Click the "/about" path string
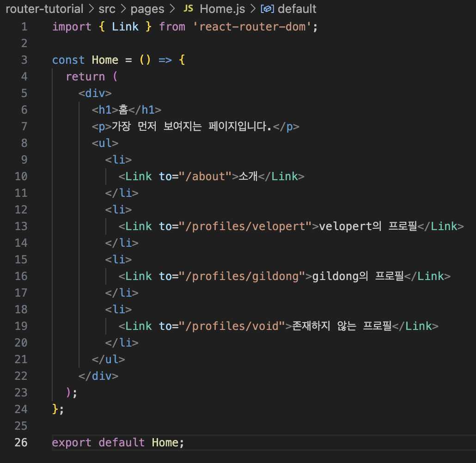 click(205, 177)
